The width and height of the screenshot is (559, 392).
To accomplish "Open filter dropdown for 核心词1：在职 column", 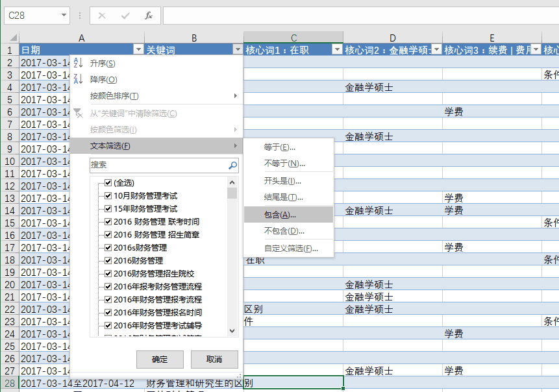I will tap(336, 50).
